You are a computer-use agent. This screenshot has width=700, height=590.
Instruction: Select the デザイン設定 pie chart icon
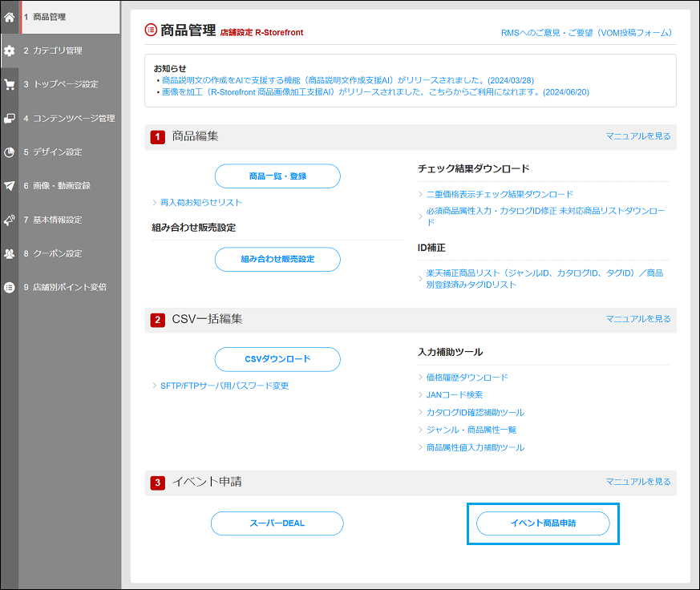[x=10, y=151]
